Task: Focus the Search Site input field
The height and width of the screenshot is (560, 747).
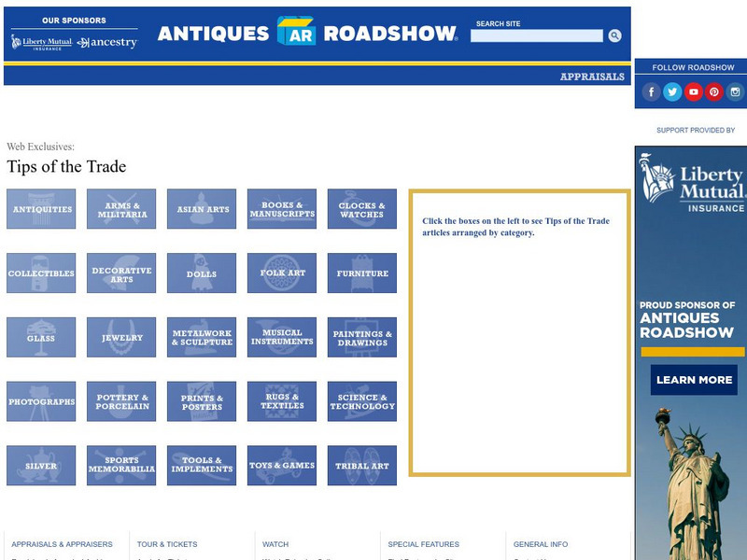Action: point(536,35)
